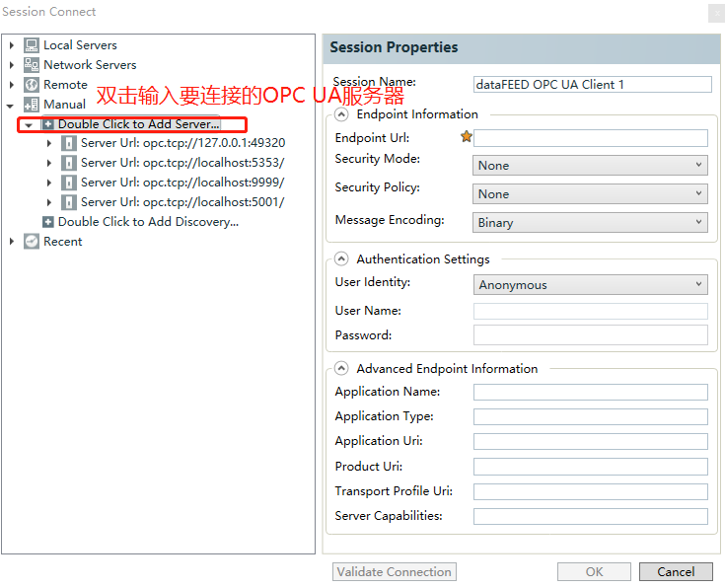Click the plus icon beside Add Discovery

(48, 222)
